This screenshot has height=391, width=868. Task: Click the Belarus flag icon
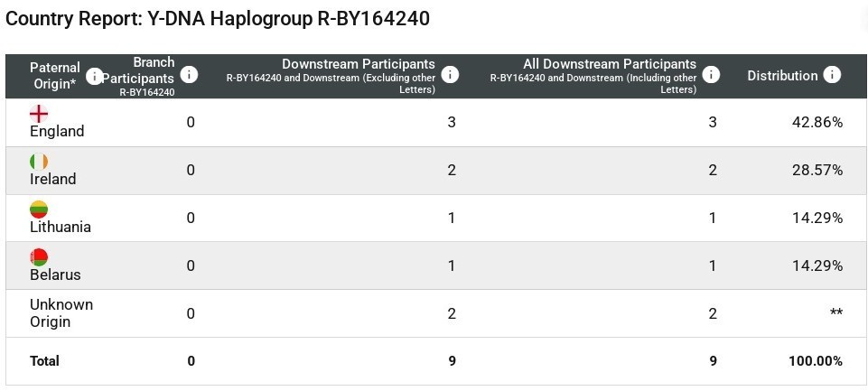pos(39,257)
